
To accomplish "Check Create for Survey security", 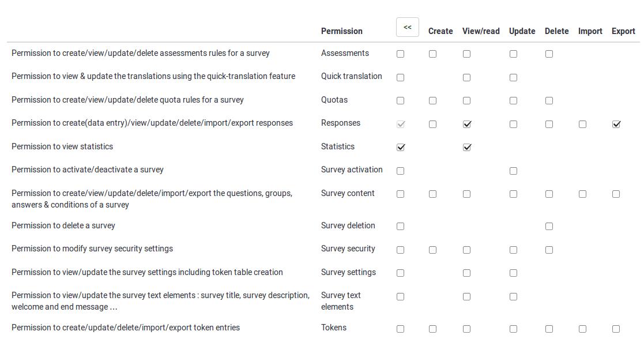I will point(432,250).
